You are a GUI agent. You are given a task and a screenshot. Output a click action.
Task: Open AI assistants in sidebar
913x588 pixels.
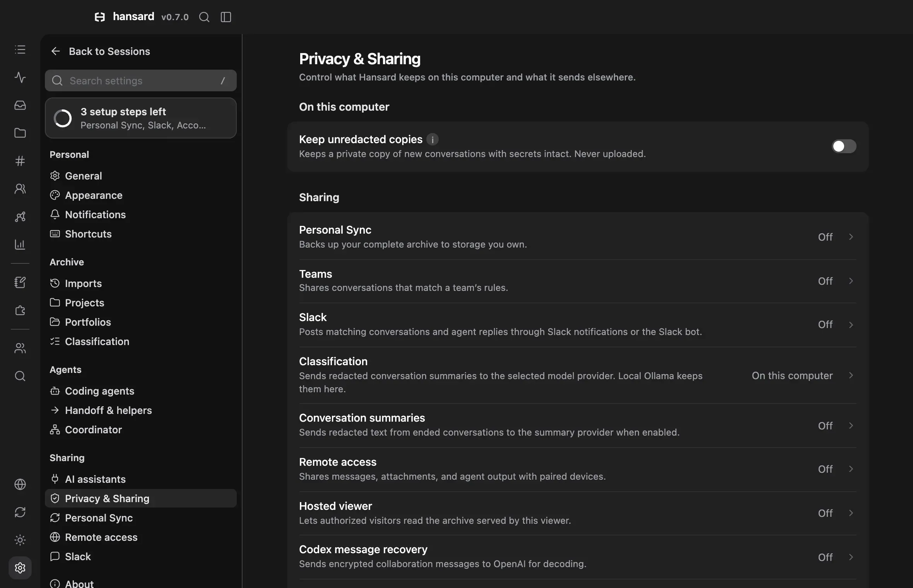point(141,479)
